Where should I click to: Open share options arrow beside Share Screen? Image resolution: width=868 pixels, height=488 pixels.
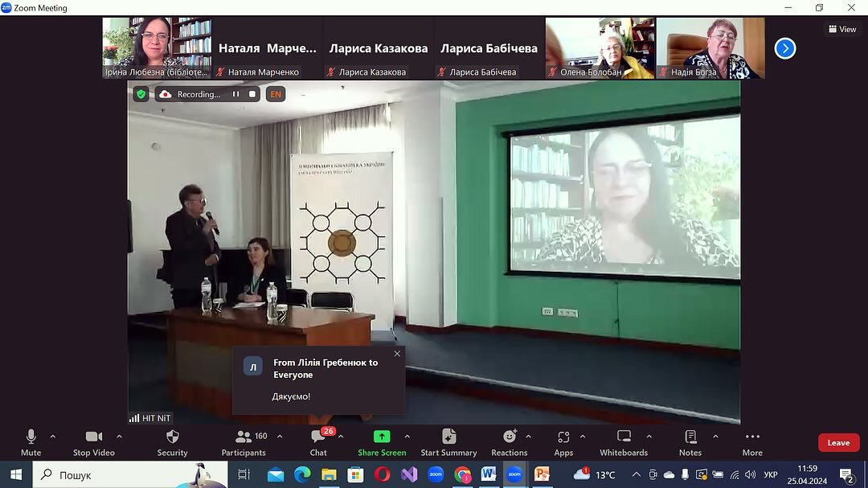(407, 437)
